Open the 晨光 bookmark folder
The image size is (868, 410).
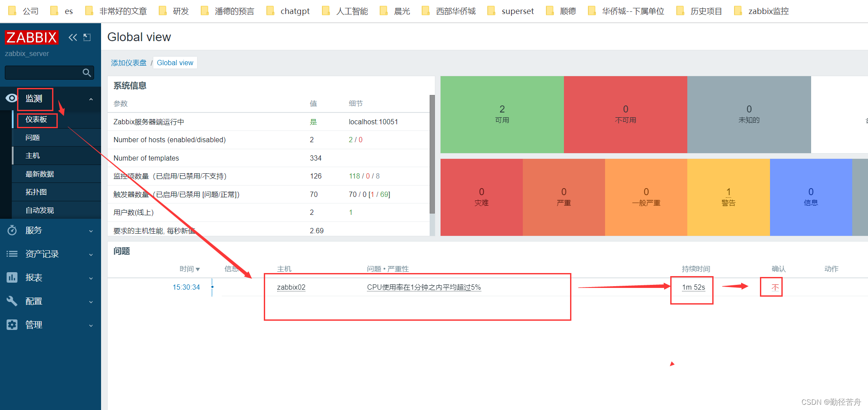click(x=395, y=11)
